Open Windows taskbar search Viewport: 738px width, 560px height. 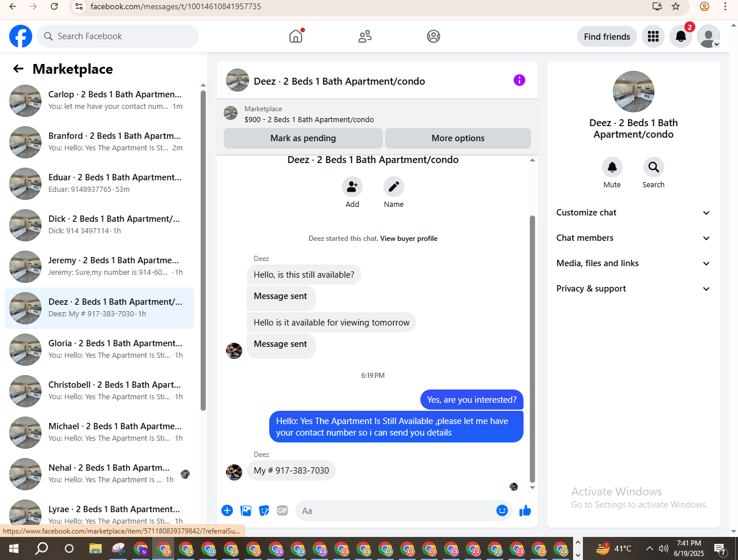click(x=42, y=548)
